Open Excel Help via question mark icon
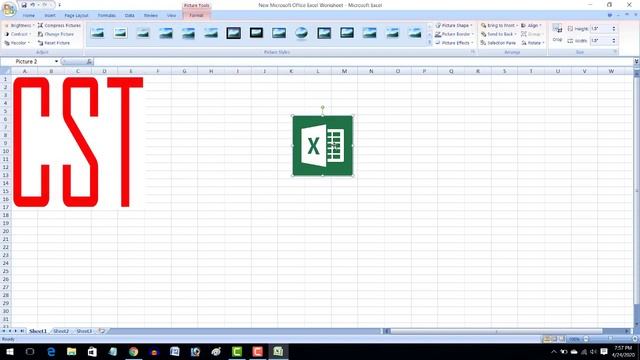Image resolution: width=640 pixels, height=360 pixels. coord(610,15)
